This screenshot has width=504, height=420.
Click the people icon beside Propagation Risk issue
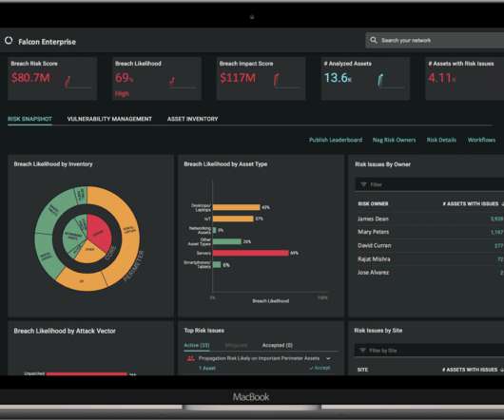(190, 358)
